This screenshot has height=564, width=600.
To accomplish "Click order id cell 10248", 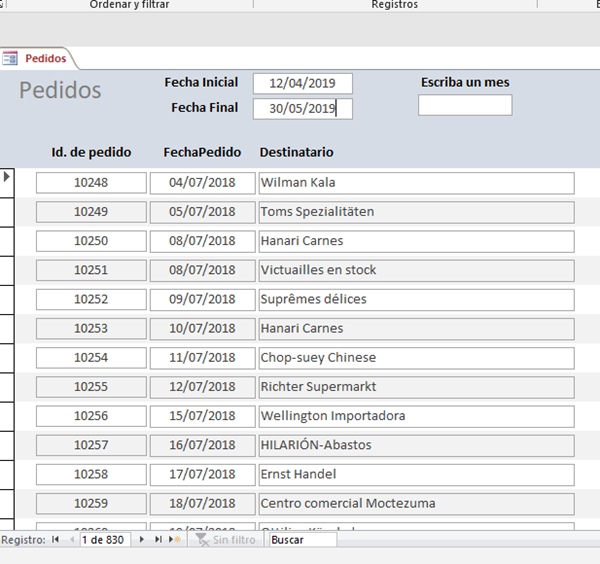I will click(91, 183).
